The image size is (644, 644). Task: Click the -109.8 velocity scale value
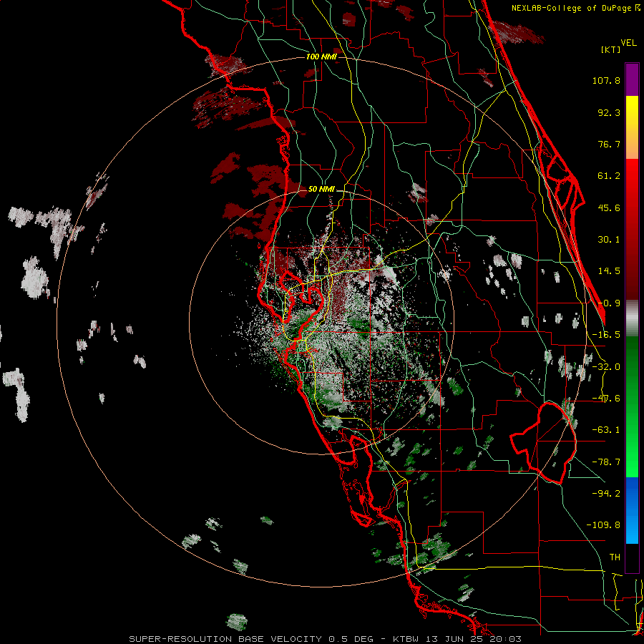pyautogui.click(x=603, y=525)
